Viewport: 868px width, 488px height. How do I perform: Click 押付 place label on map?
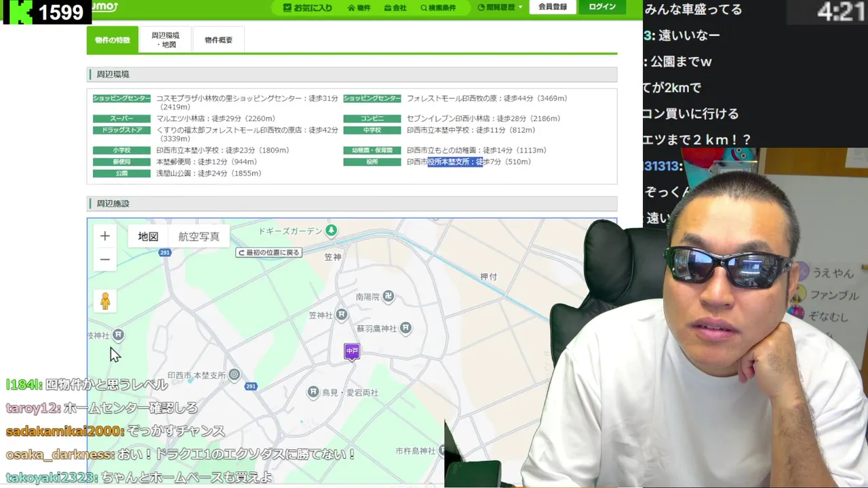point(488,277)
